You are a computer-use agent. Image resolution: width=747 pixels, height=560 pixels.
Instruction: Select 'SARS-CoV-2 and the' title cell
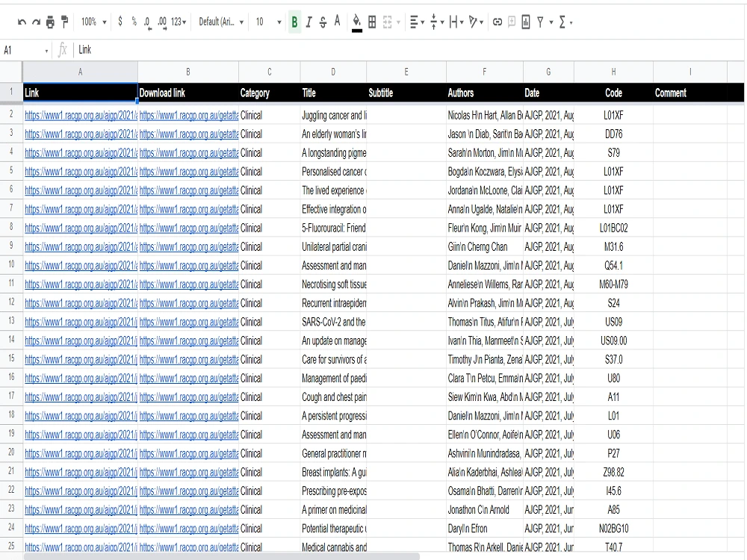(333, 323)
